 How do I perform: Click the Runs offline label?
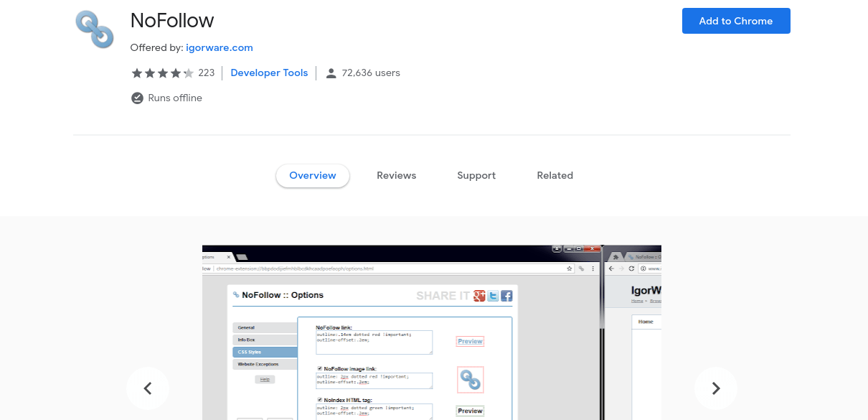[175, 98]
